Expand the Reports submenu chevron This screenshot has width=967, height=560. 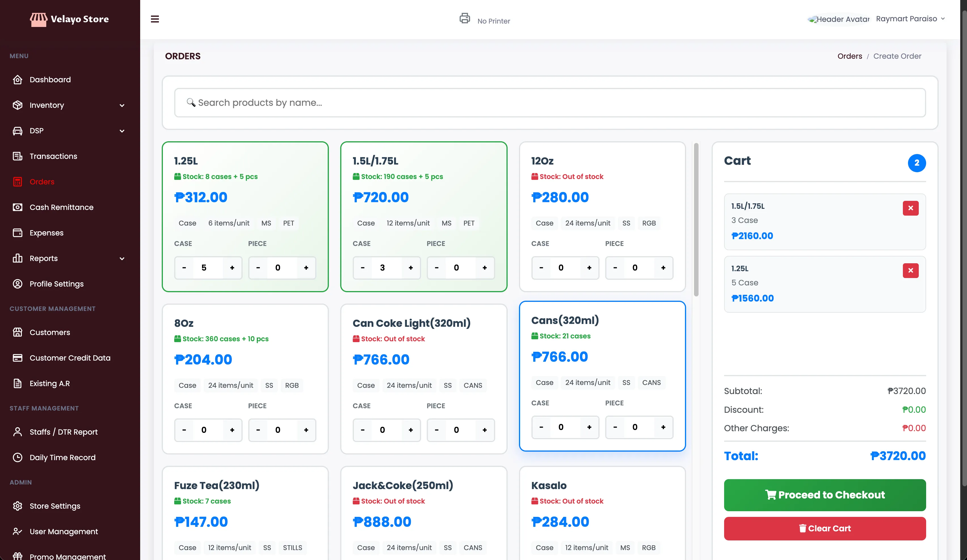pos(122,258)
